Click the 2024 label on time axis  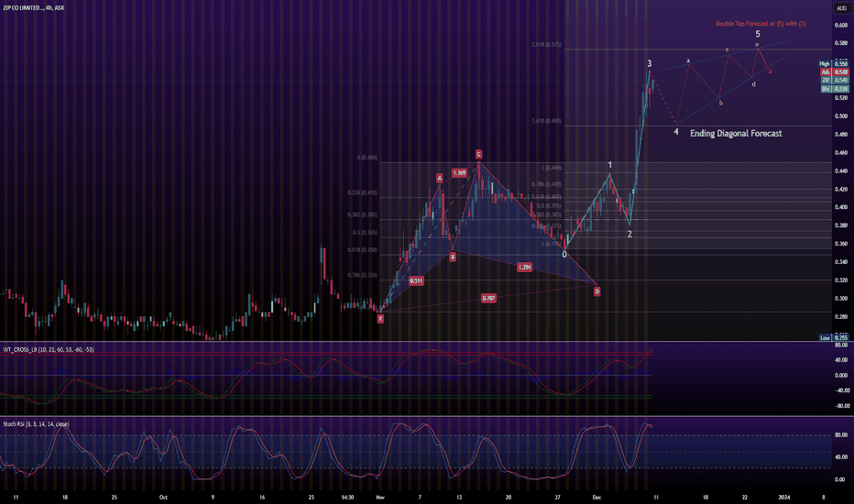click(x=784, y=497)
